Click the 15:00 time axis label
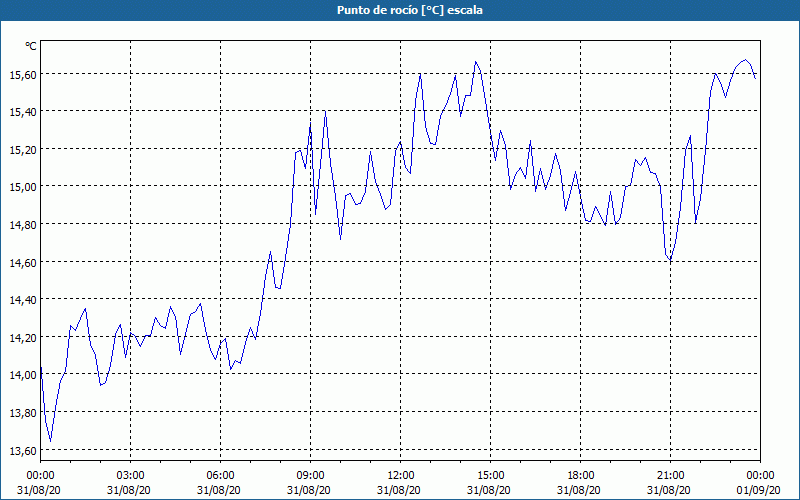800x500 pixels. [x=490, y=476]
